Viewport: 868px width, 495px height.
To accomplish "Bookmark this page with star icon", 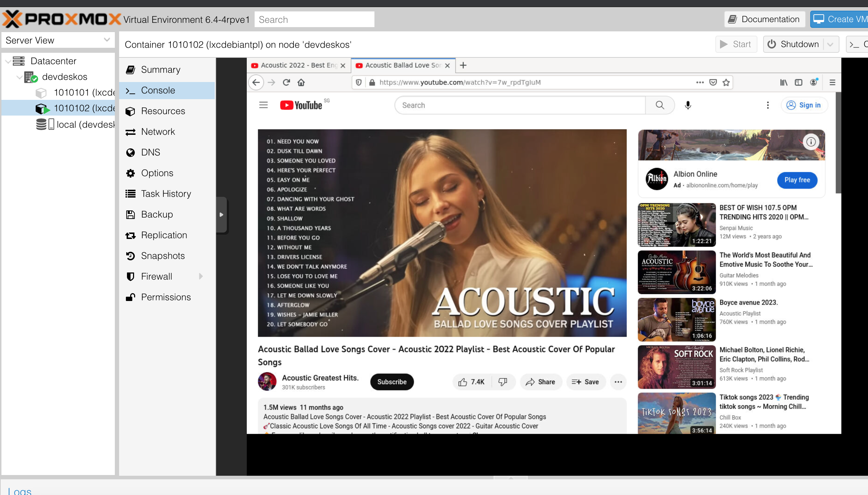I will 726,82.
